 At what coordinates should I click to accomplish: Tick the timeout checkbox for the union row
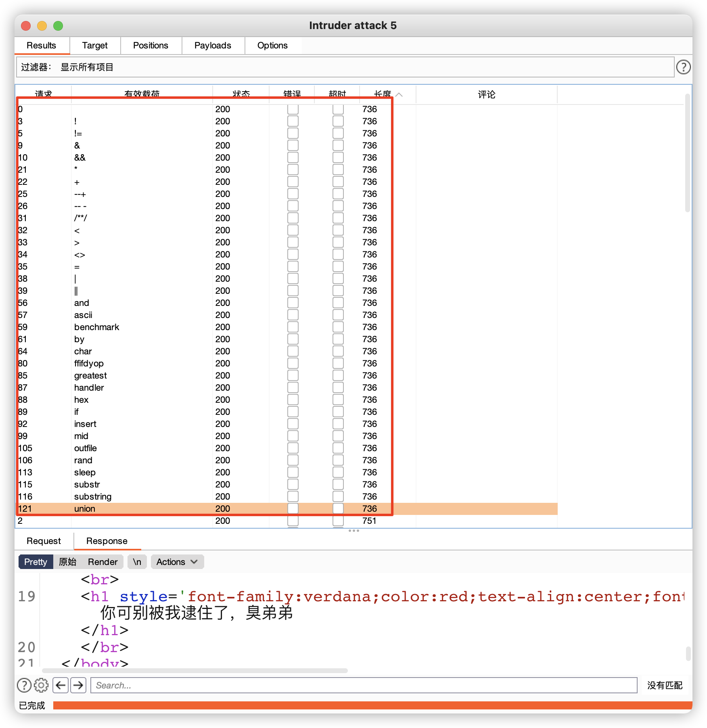(338, 508)
